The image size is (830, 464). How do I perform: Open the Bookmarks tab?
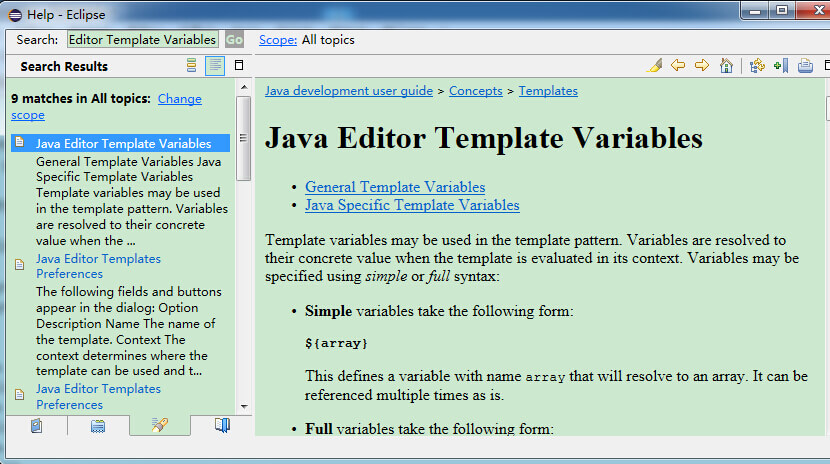(222, 426)
